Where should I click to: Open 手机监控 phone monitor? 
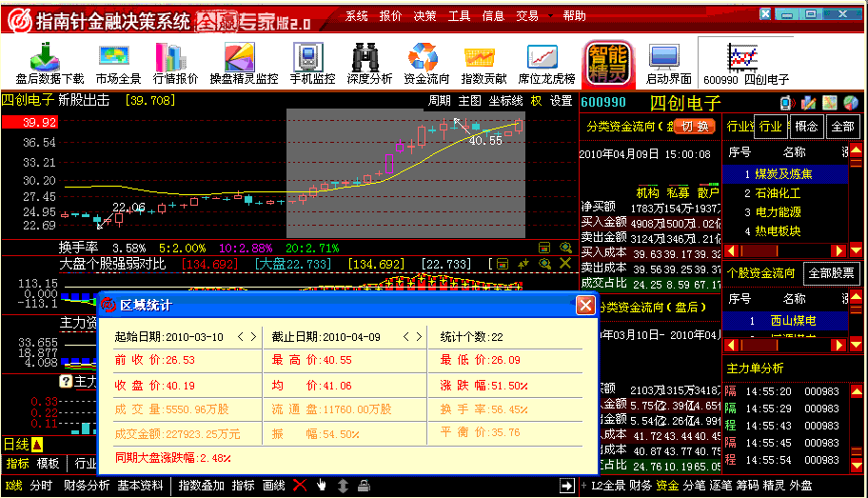312,64
